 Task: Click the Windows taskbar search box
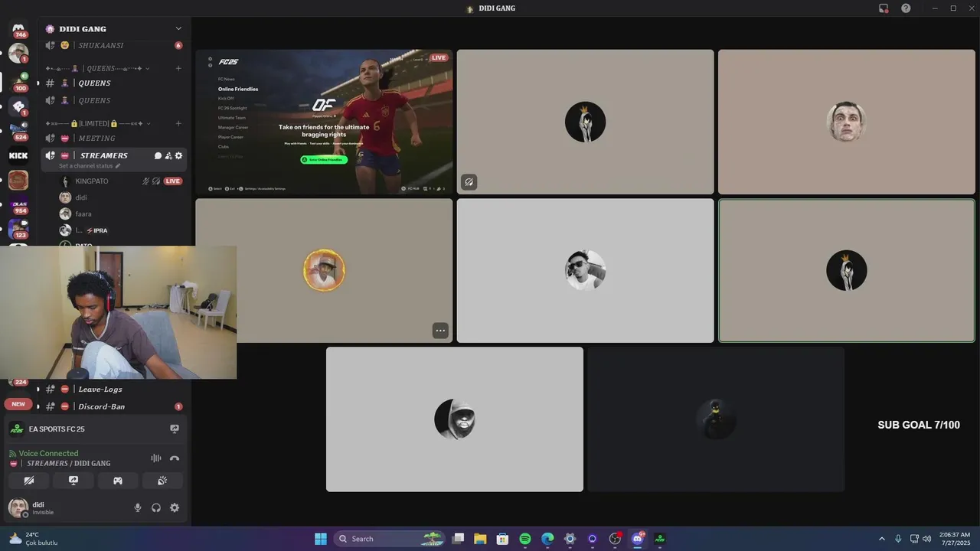point(390,539)
